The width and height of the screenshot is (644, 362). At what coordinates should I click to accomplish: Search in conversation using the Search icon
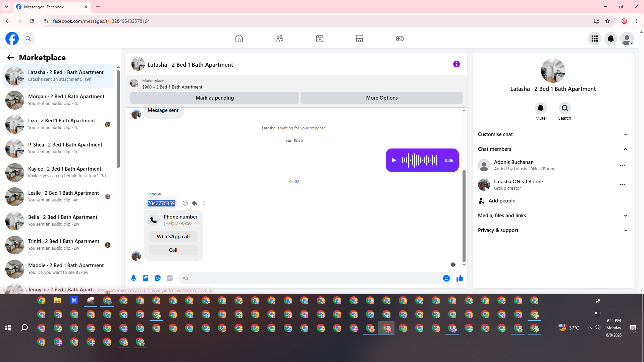pos(565,108)
